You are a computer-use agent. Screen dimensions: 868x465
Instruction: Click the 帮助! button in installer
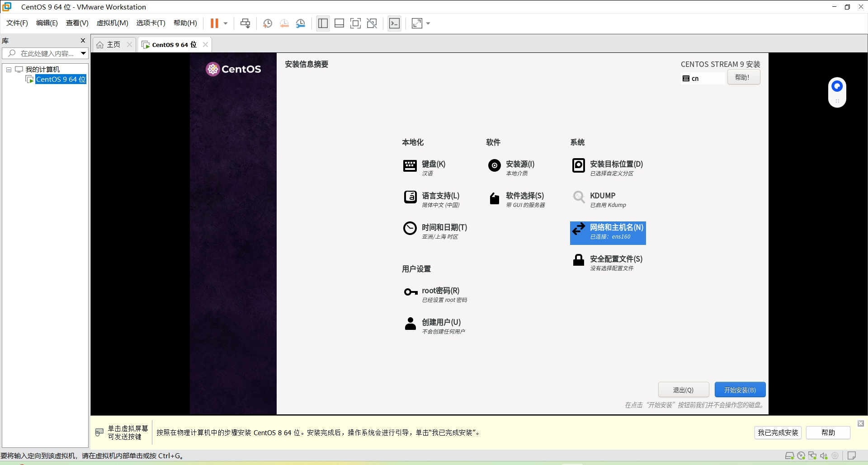coord(743,77)
